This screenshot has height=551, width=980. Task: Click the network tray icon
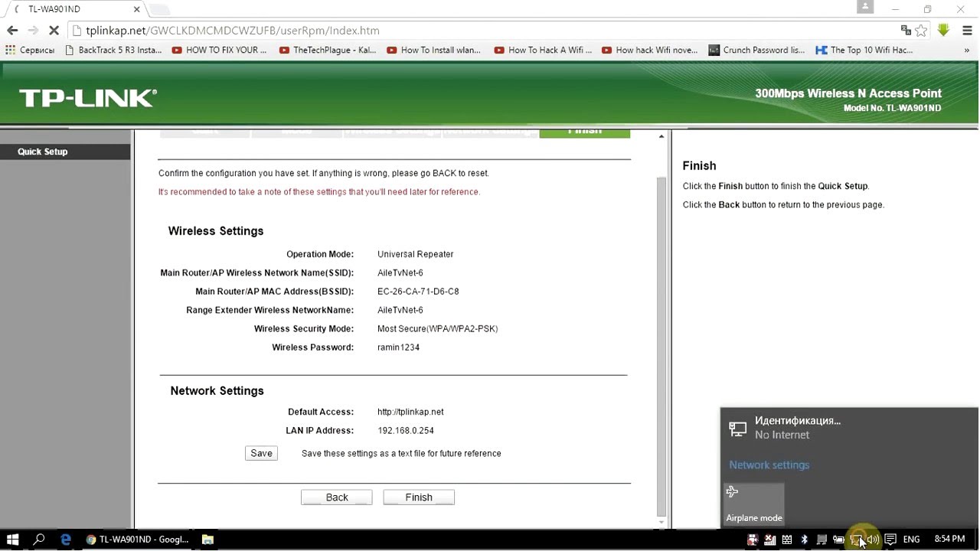[856, 540]
